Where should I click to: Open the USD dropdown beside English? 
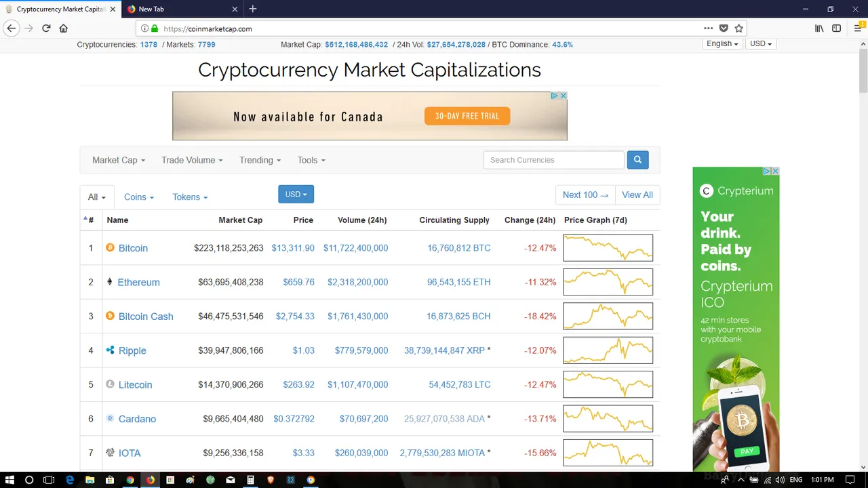(761, 43)
